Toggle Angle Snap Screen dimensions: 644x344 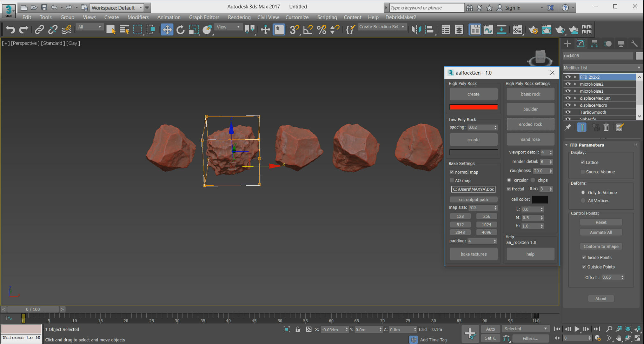[308, 30]
